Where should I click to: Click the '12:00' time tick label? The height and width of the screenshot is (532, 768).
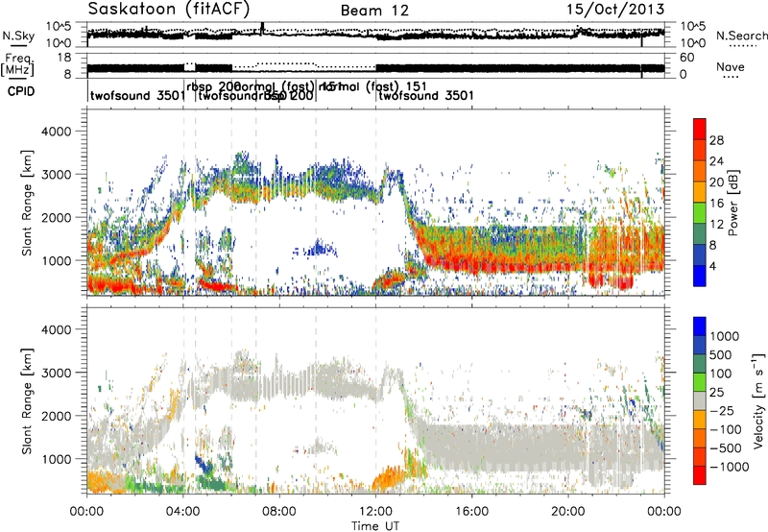click(375, 512)
